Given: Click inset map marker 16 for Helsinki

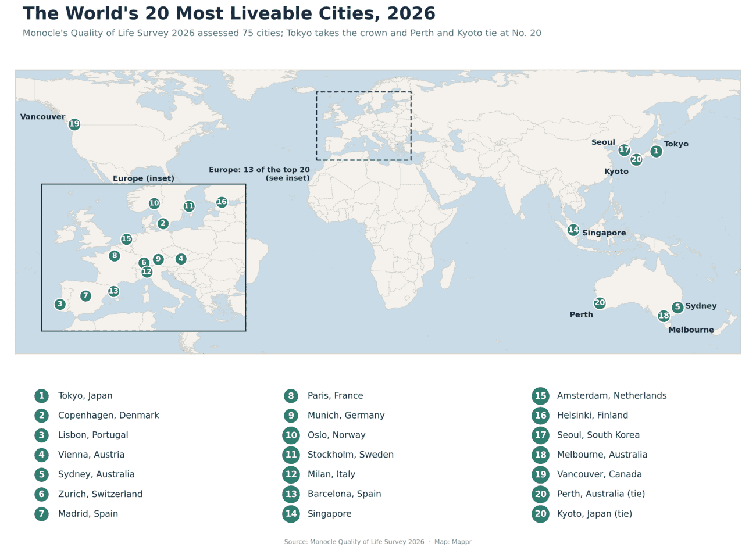Looking at the screenshot, I should (222, 202).
